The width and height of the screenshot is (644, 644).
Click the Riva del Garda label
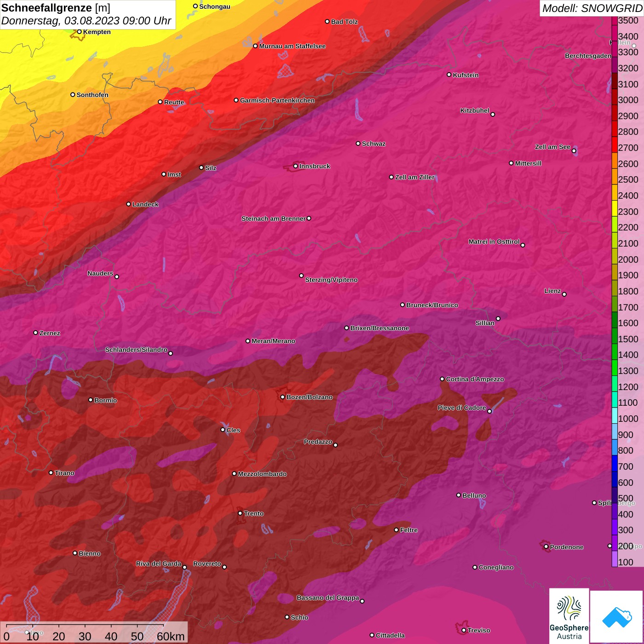159,563
